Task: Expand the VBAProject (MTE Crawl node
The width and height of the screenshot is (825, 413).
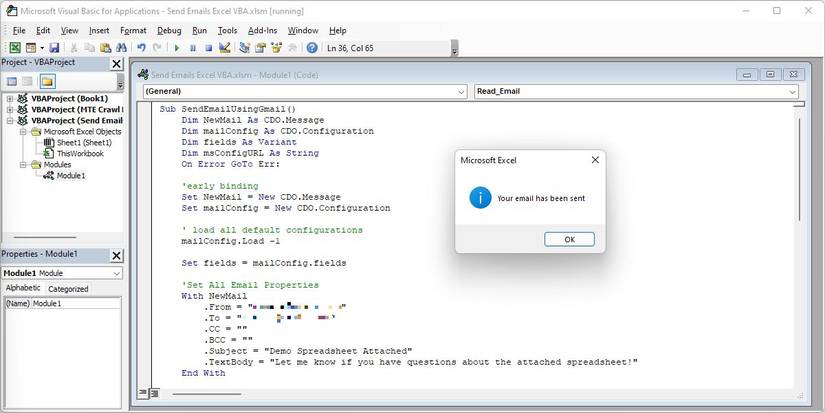Action: (x=9, y=109)
